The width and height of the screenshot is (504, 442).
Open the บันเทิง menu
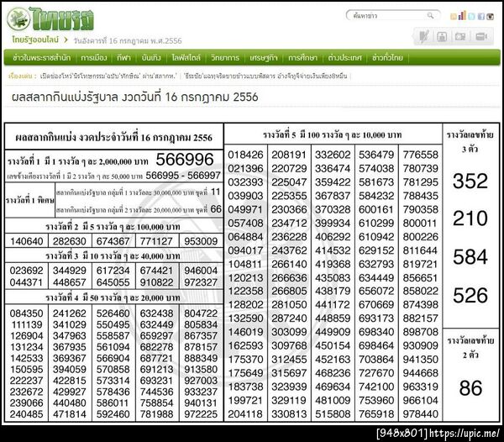[151, 58]
